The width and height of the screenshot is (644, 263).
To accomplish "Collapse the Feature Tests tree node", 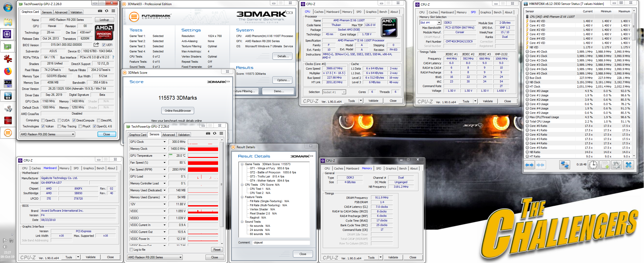I will coord(242,197).
